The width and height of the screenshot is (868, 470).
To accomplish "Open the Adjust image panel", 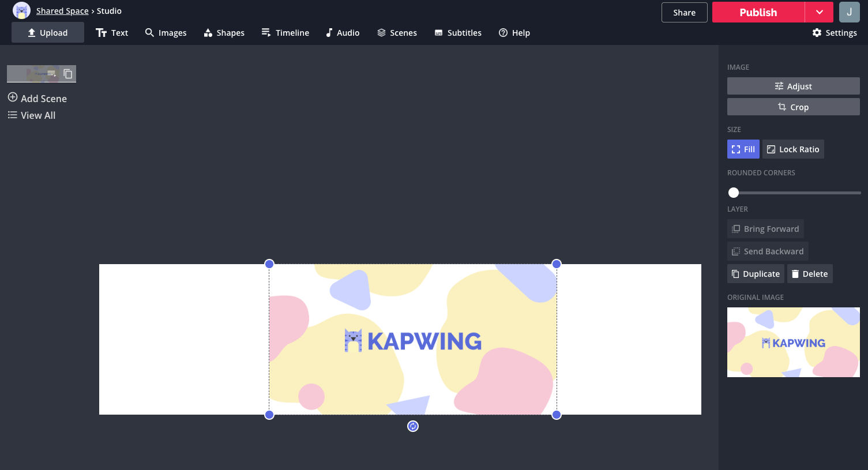I will (x=793, y=85).
